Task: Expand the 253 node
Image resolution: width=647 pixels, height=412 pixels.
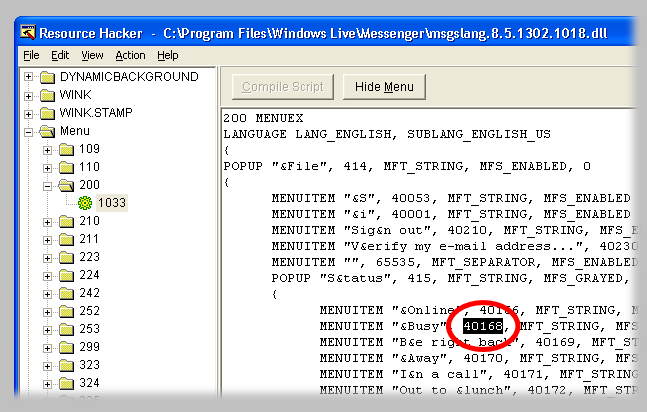Action: point(47,330)
